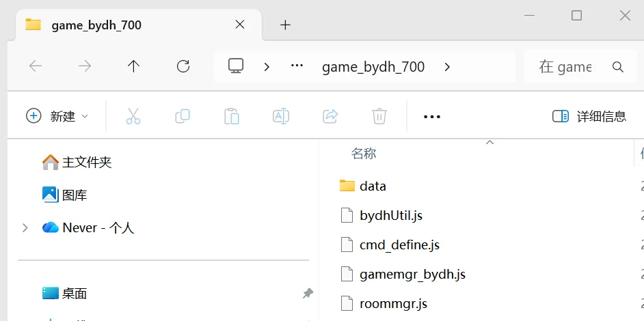Click the bydhUtil.js file icon
This screenshot has width=644, height=321.
click(347, 216)
